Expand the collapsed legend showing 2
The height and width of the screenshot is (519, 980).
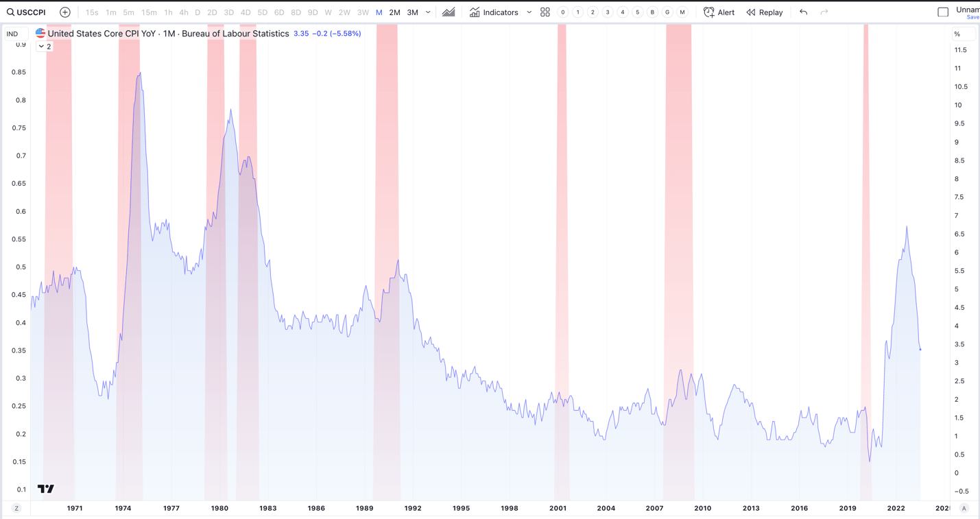tap(45, 47)
